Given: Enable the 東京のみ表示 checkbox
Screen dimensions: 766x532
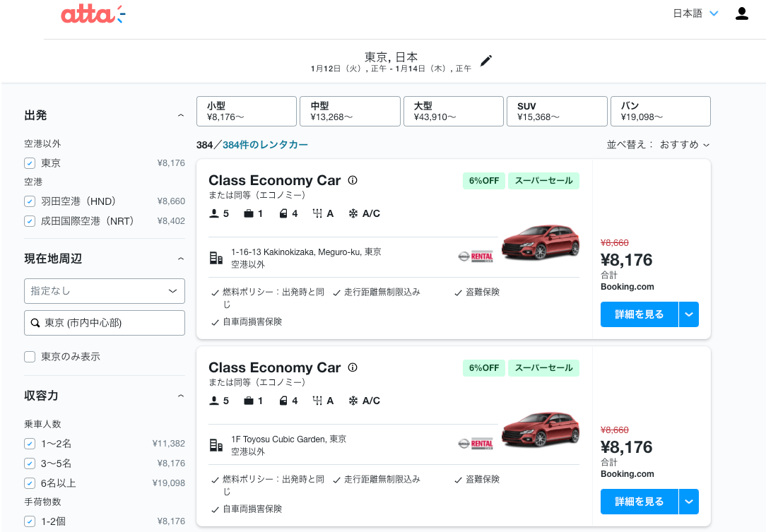Looking at the screenshot, I should pyautogui.click(x=30, y=357).
